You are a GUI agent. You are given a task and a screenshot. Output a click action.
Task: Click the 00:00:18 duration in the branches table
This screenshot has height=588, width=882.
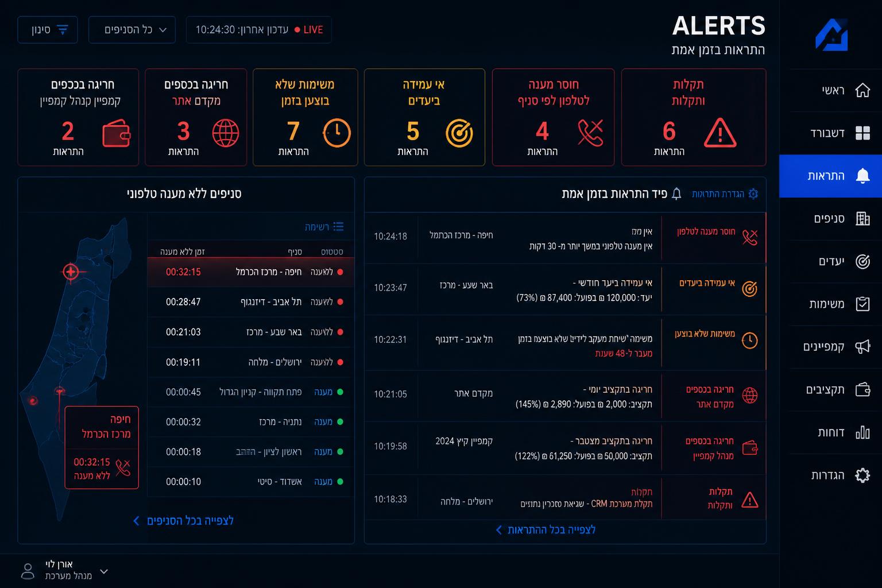tap(183, 452)
